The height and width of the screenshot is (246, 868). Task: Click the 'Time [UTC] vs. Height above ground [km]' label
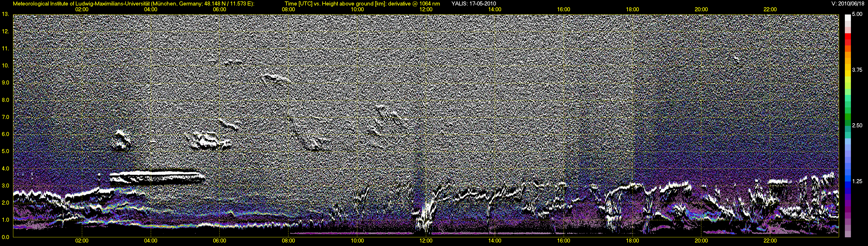point(335,4)
